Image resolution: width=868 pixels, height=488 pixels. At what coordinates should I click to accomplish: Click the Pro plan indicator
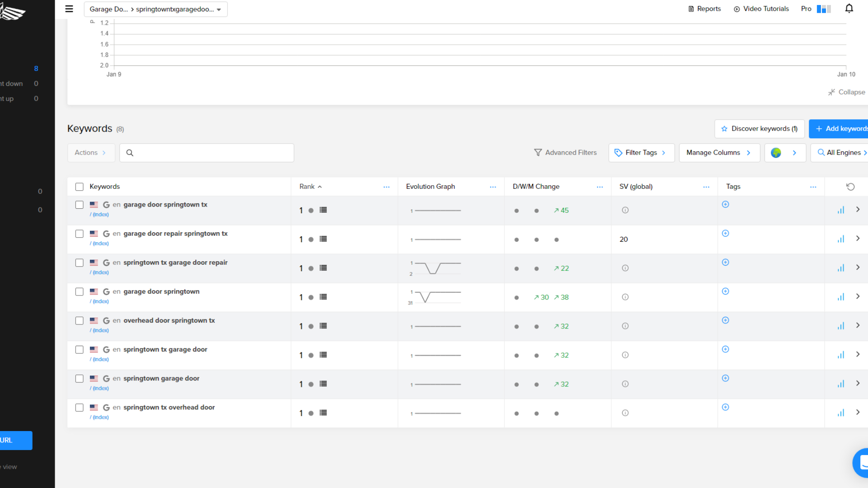pyautogui.click(x=816, y=9)
